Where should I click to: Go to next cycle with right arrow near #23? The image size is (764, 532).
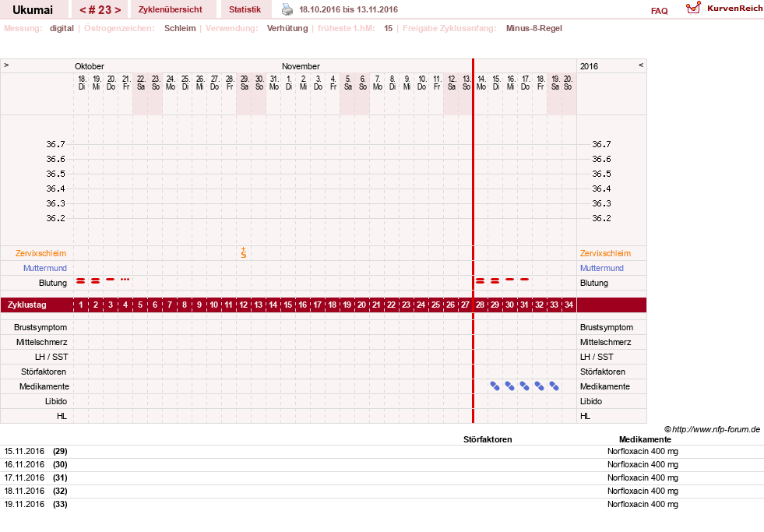coord(118,10)
